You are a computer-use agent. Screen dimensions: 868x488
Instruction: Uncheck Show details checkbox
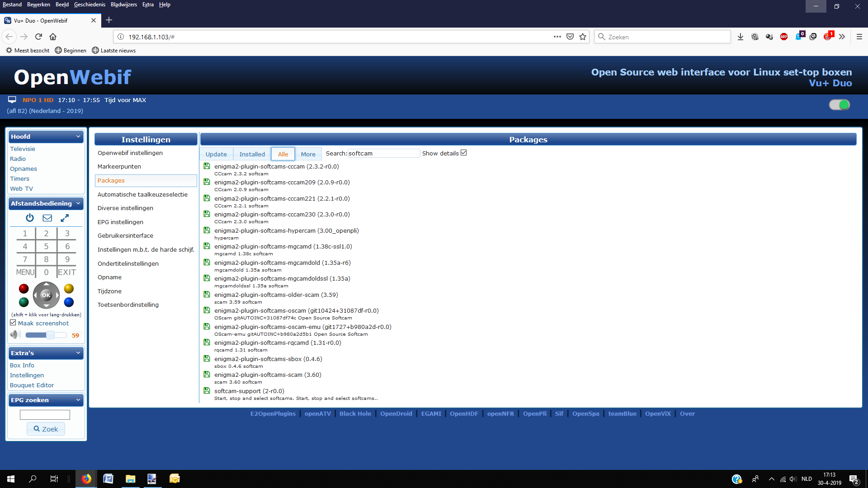[x=464, y=153]
